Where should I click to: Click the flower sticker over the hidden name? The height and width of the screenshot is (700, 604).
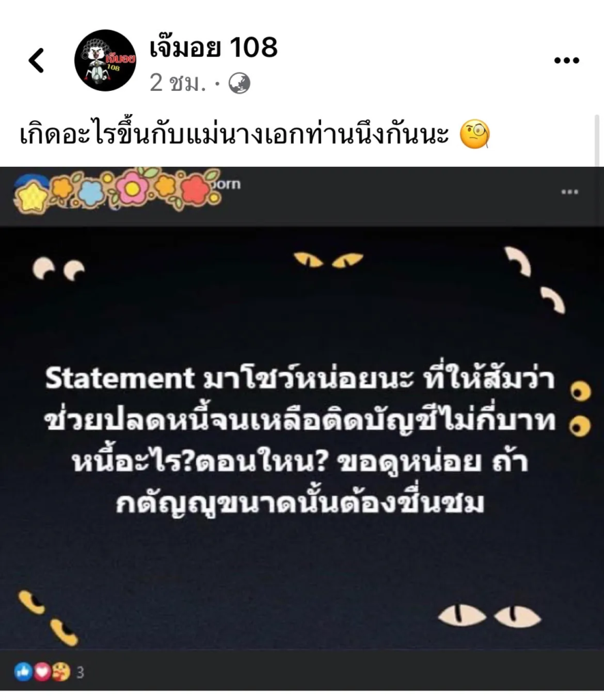coord(117,190)
